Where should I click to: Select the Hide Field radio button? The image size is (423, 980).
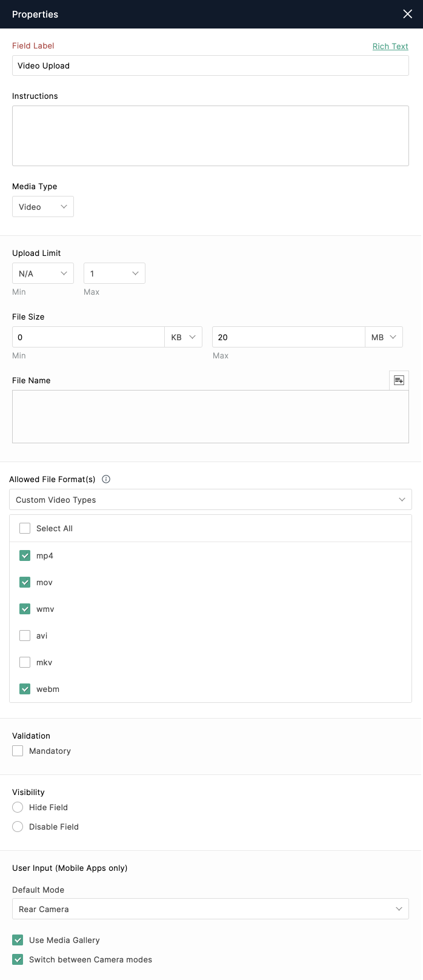18,807
